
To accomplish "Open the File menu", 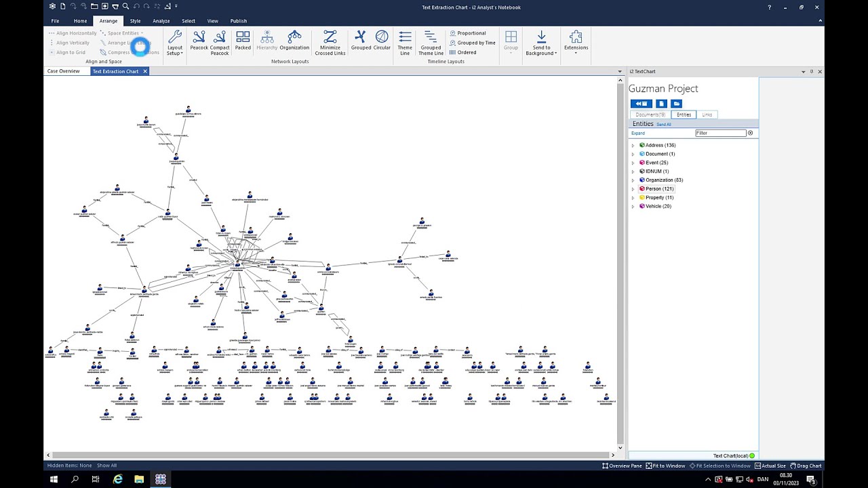I will click(x=55, y=21).
